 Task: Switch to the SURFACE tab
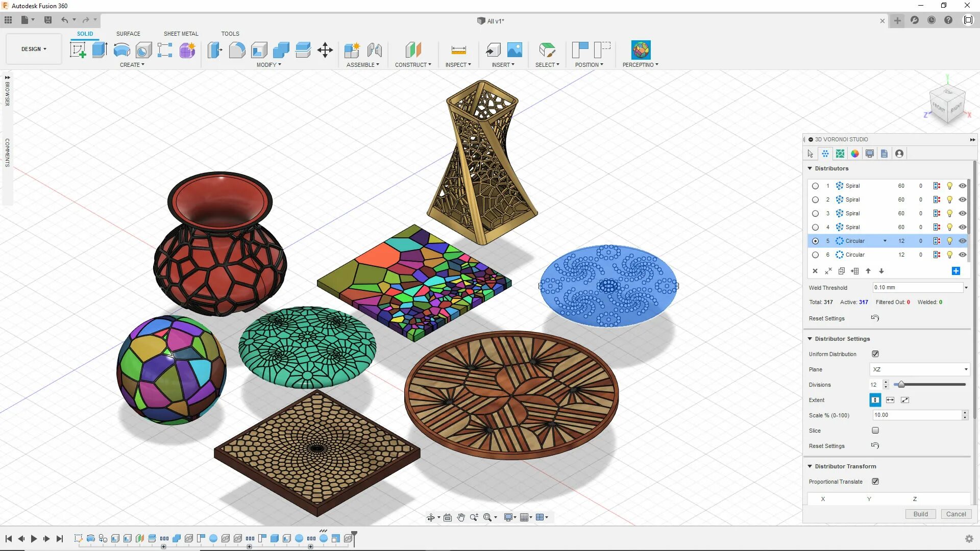[x=128, y=34]
